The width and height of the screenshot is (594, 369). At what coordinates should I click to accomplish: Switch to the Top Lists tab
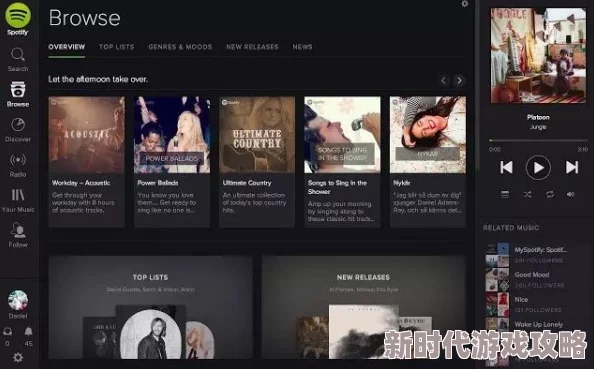(117, 47)
